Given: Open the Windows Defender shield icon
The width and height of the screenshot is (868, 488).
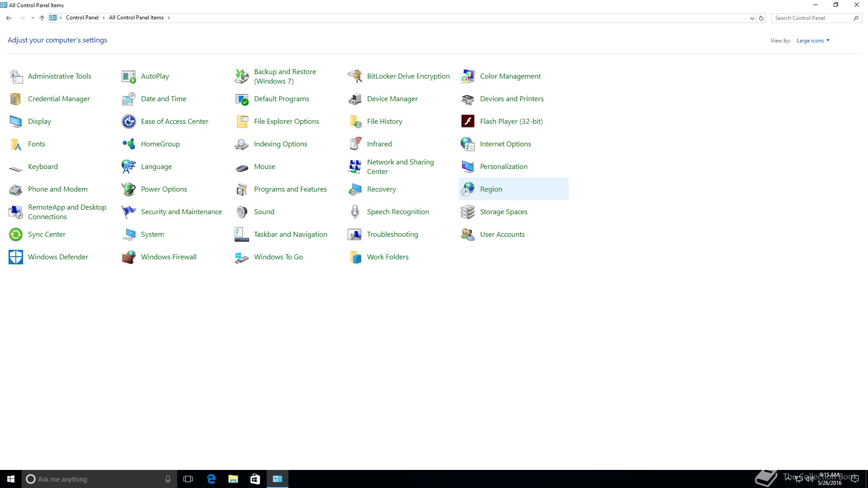Looking at the screenshot, I should [x=16, y=257].
